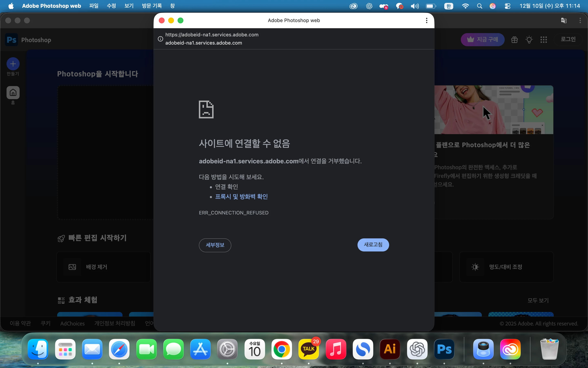Open the 이용 약관 footer link
Viewport: 588px width, 368px height.
20,323
